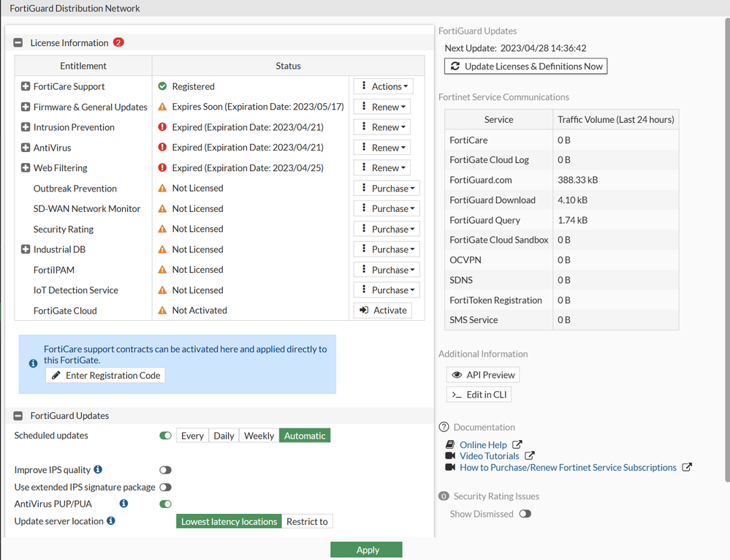Select the Weekly update schedule option
Image resolution: width=730 pixels, height=560 pixels.
click(x=259, y=436)
